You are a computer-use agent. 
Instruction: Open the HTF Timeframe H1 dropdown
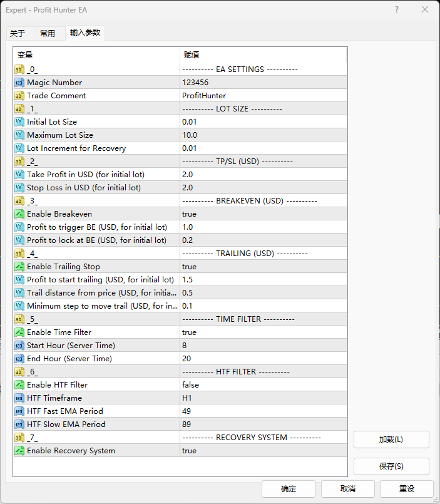(263, 398)
